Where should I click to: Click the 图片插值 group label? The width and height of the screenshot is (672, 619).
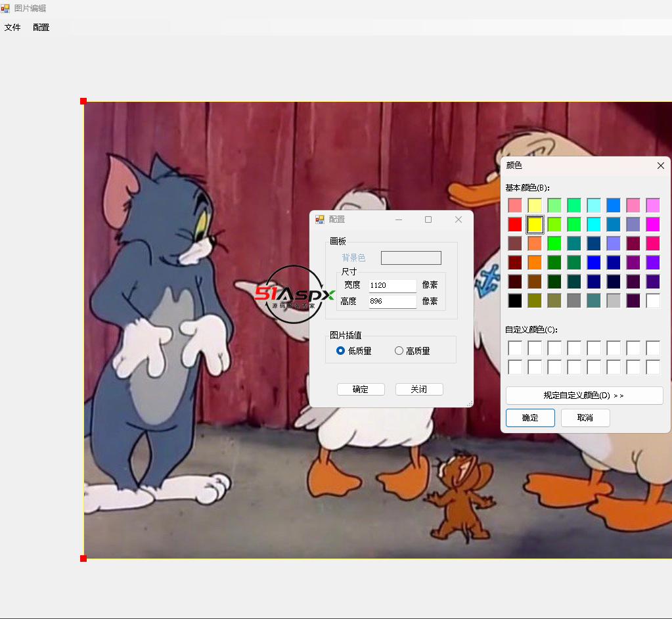point(346,335)
